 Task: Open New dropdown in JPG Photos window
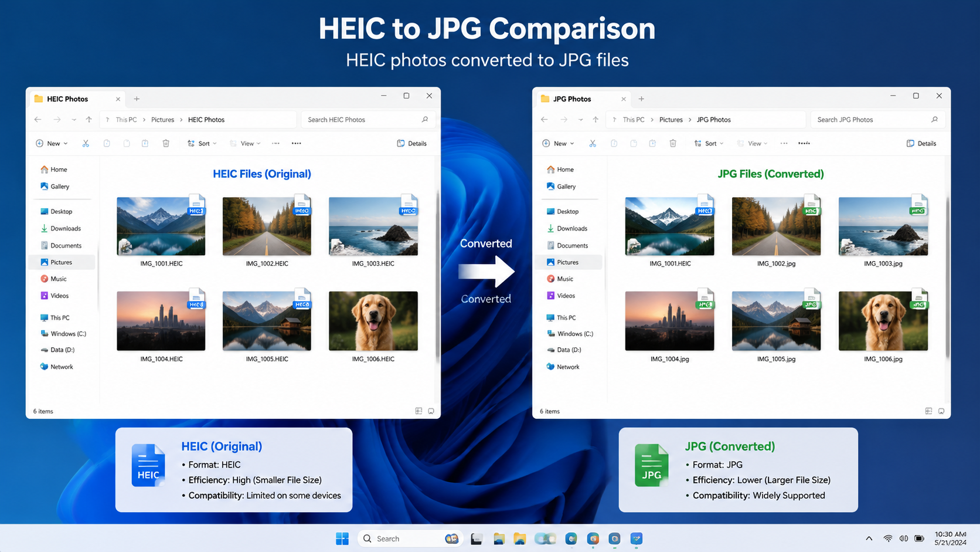(559, 143)
